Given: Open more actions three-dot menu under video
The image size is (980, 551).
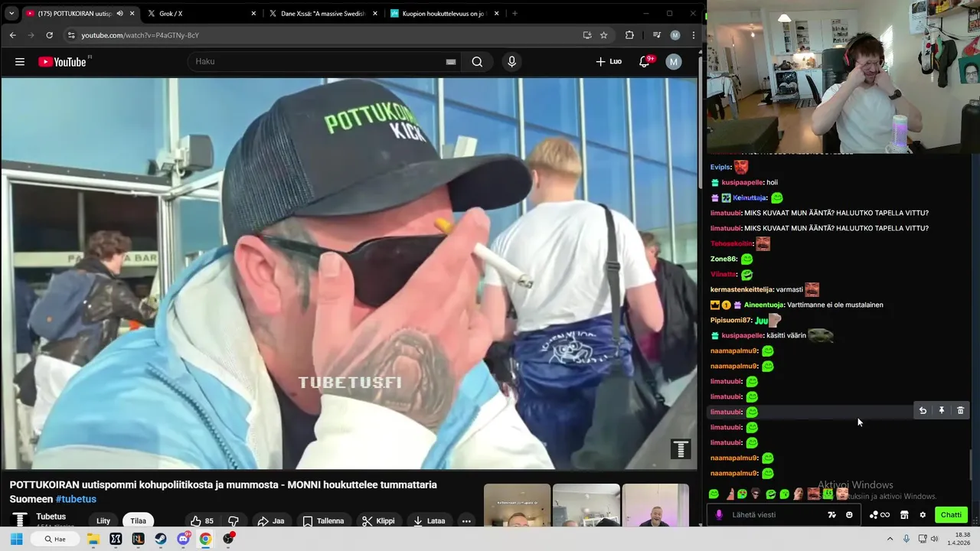Looking at the screenshot, I should (466, 521).
